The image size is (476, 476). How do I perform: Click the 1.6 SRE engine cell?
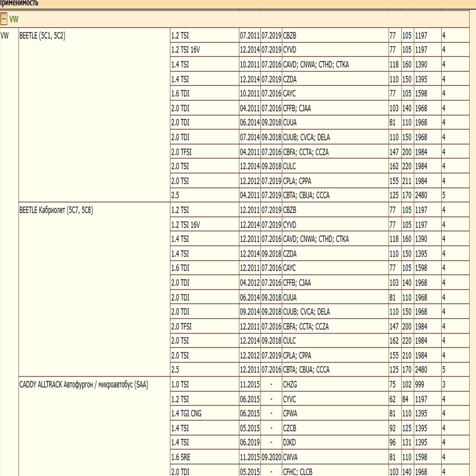click(181, 457)
